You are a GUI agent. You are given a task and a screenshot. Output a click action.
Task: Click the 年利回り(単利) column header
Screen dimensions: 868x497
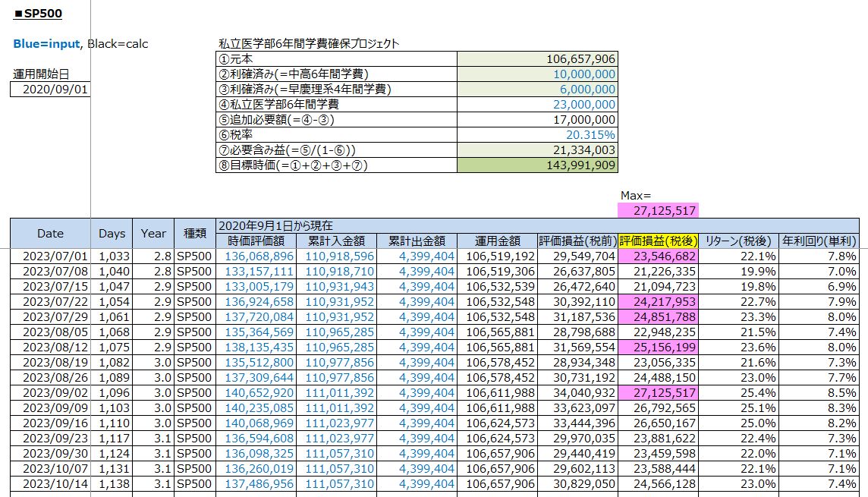point(822,241)
